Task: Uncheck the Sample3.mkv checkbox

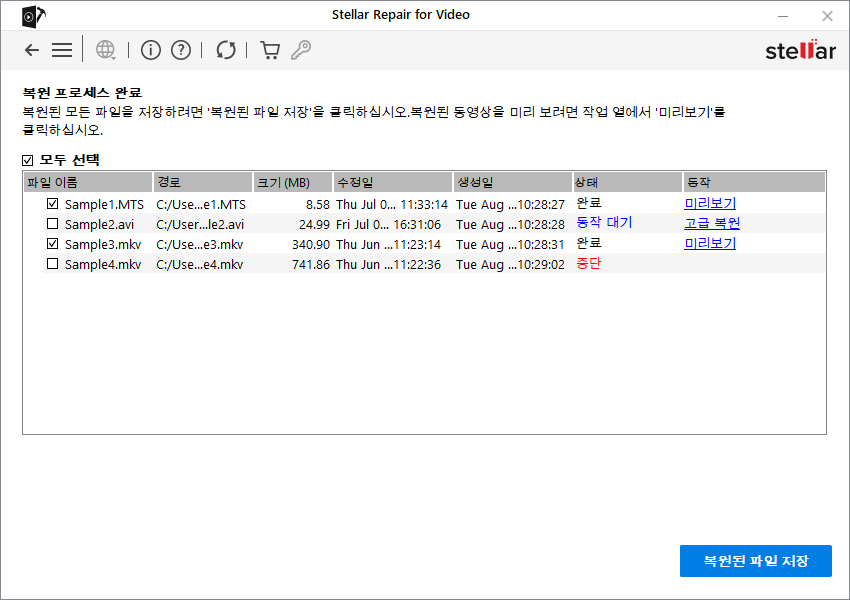Action: 53,243
